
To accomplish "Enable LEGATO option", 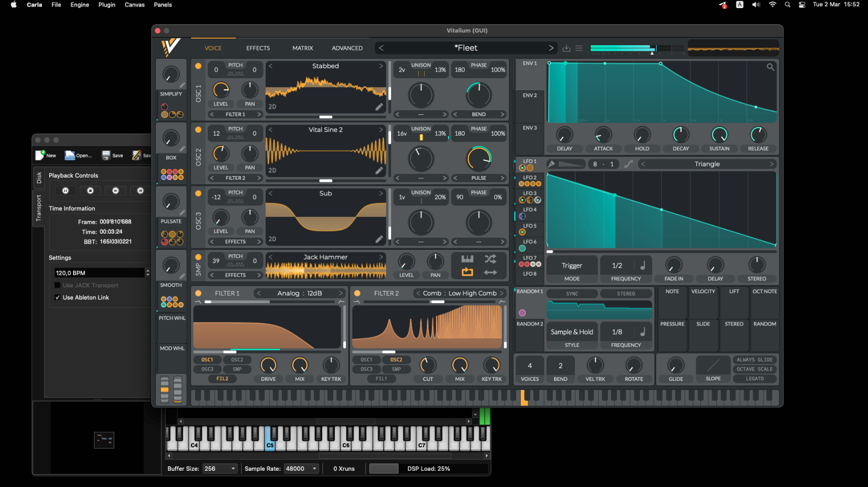I will click(755, 379).
